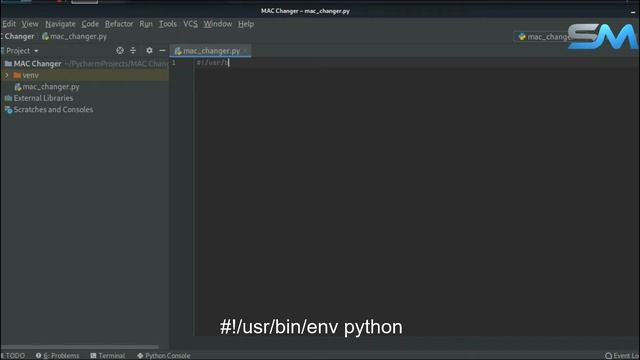Open the VCS menu
Image resolution: width=640 pixels, height=360 pixels.
tap(190, 24)
